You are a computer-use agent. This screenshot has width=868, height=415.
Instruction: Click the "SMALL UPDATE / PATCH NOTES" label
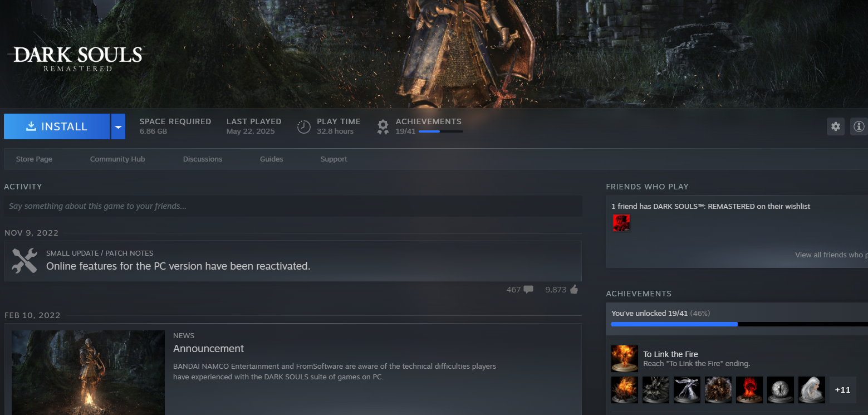click(x=100, y=253)
